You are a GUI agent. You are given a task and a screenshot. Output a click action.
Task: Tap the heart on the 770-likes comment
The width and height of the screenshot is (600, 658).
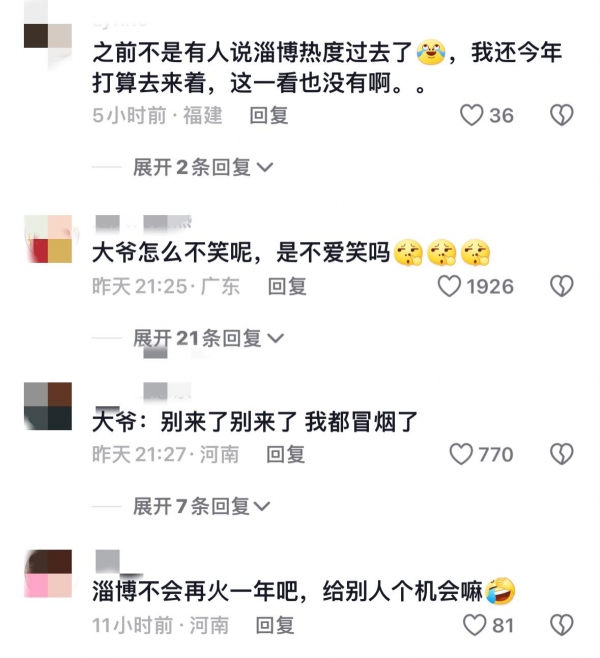461,454
